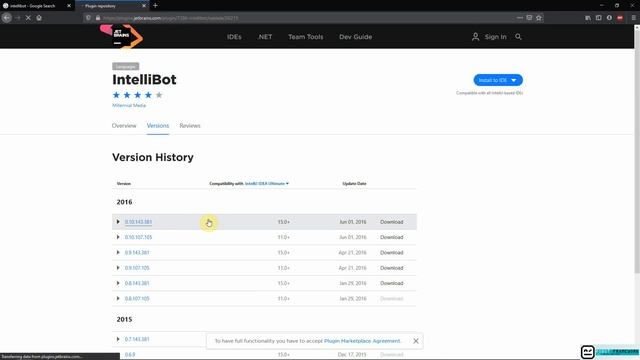This screenshot has width=640, height=360.
Task: Download version 0.10.143.381
Action: (x=391, y=222)
